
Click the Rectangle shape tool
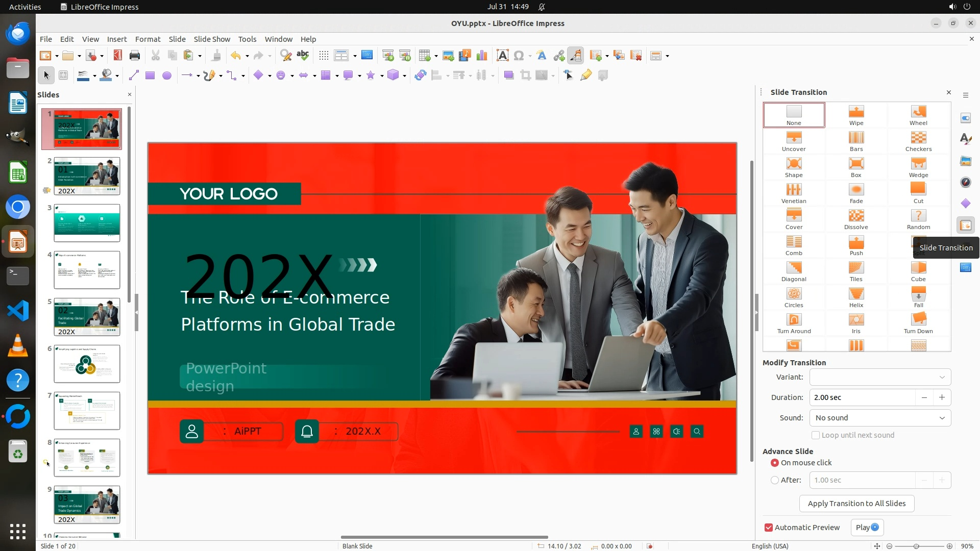(150, 76)
